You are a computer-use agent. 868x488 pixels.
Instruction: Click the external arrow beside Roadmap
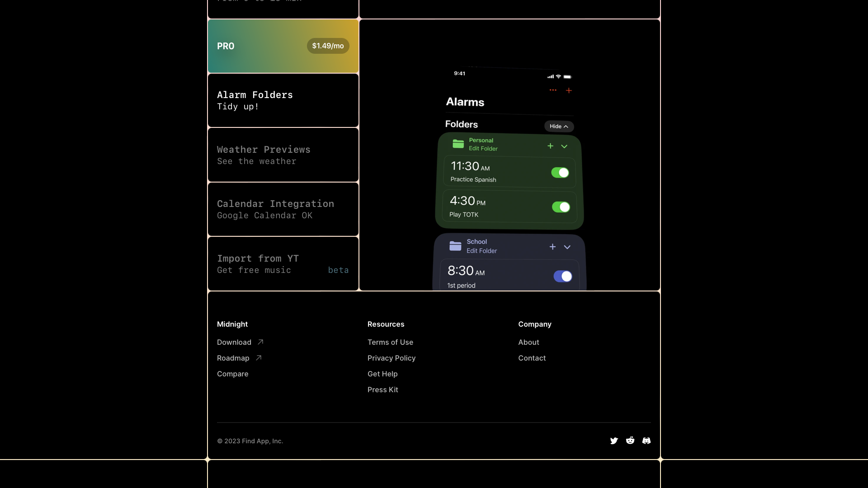(x=259, y=358)
